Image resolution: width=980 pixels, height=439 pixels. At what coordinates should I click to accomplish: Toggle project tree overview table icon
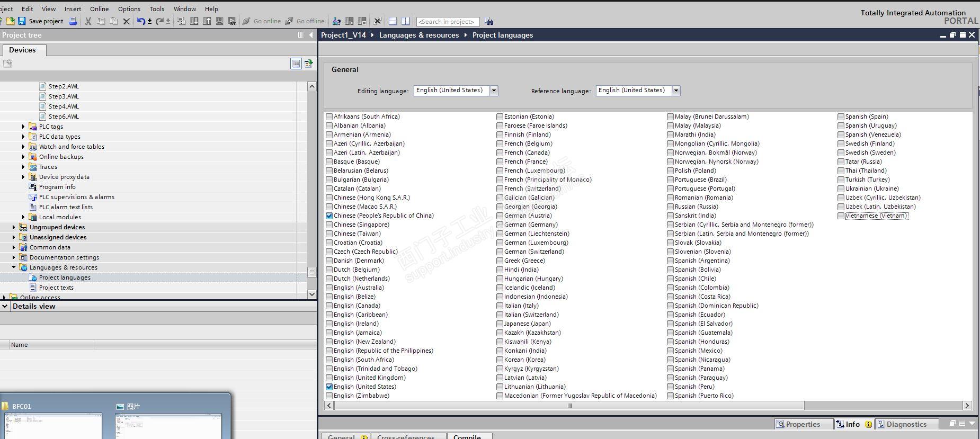pos(296,64)
